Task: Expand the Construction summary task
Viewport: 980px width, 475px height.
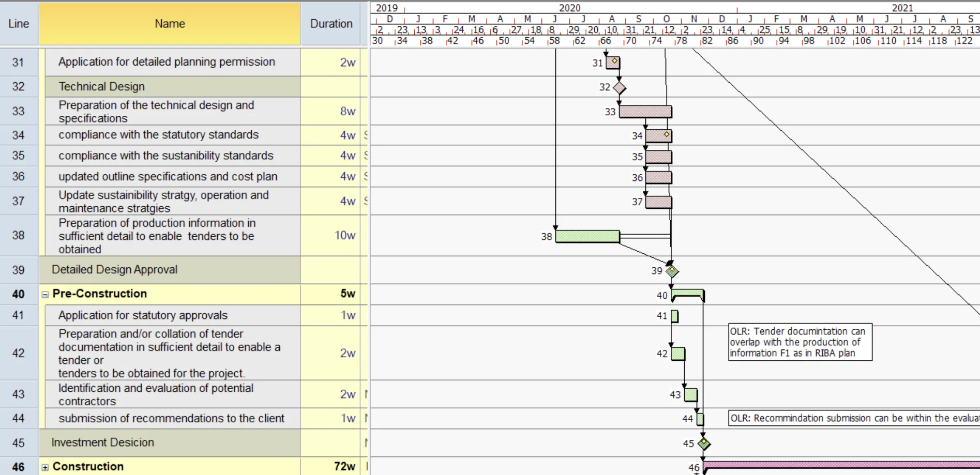Action: click(x=45, y=467)
